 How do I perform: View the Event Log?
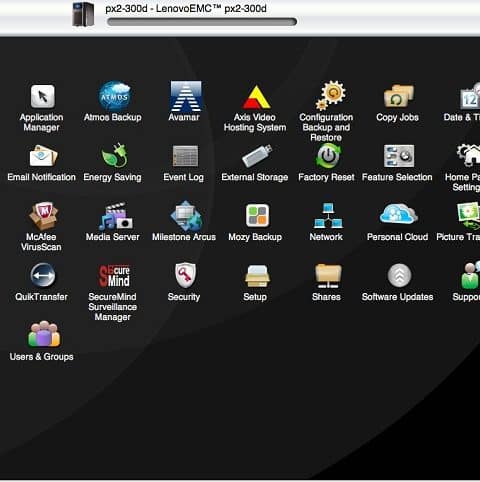tap(185, 156)
